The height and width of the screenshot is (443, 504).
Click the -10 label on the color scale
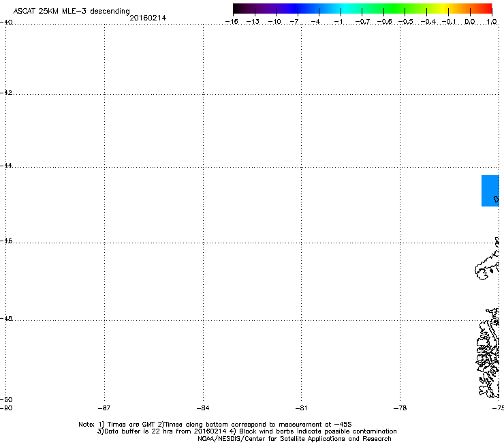(x=274, y=22)
